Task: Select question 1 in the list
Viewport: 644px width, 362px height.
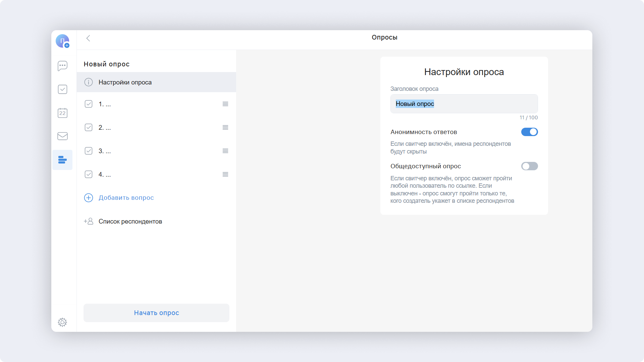Action: click(x=105, y=104)
